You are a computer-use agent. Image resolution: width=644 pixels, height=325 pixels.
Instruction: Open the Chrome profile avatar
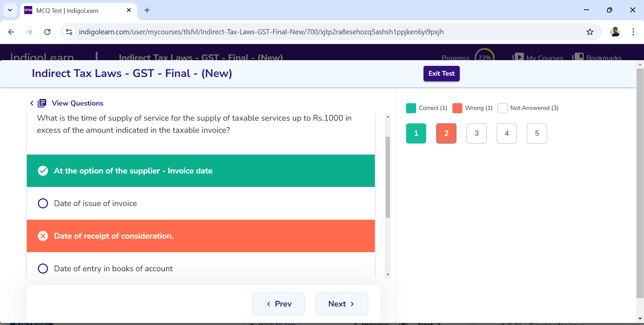[615, 32]
